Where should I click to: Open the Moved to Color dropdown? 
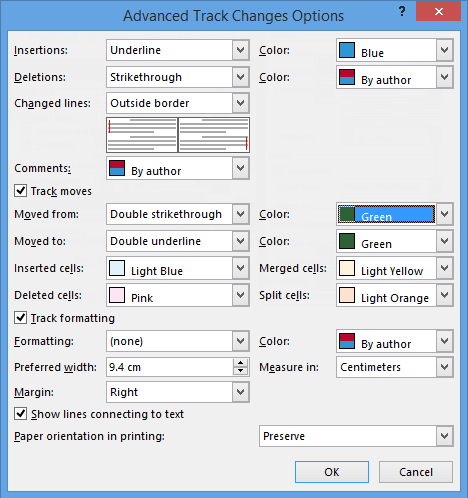click(395, 241)
